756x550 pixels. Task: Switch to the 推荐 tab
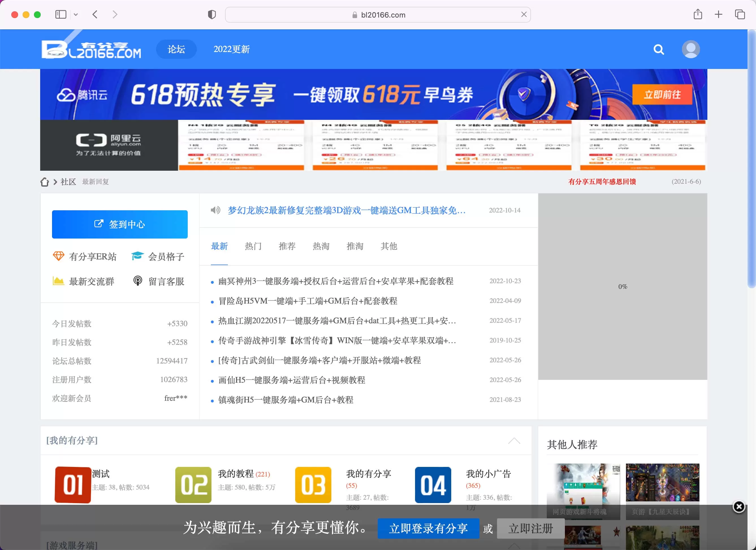coord(287,246)
